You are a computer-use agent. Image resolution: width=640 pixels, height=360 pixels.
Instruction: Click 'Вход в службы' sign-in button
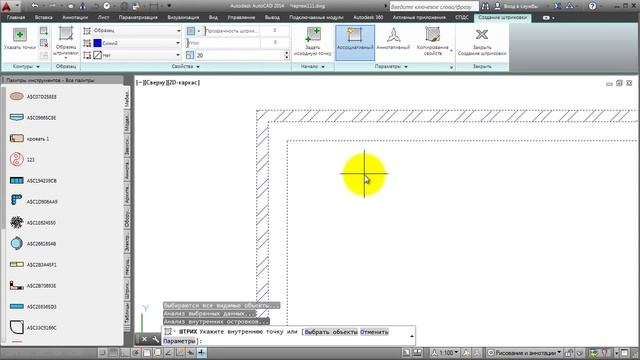pos(516,7)
